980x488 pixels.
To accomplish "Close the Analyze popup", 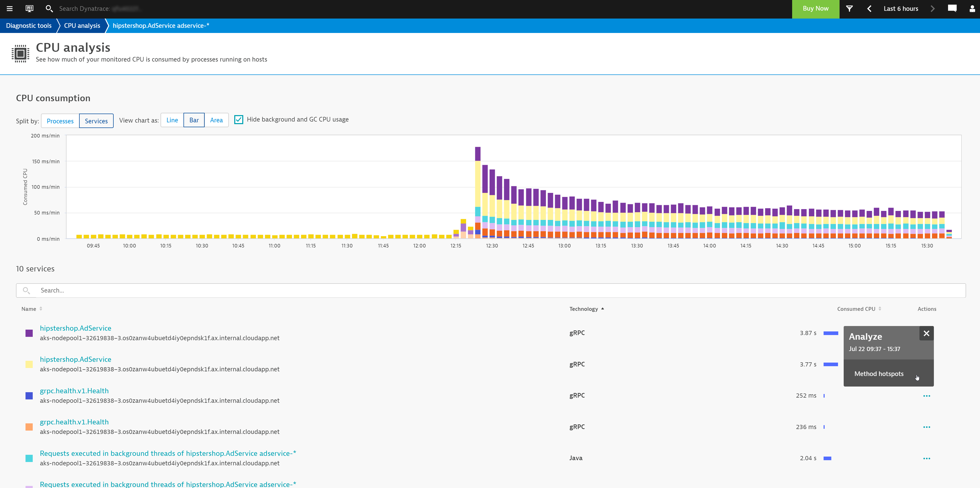I will pos(926,333).
